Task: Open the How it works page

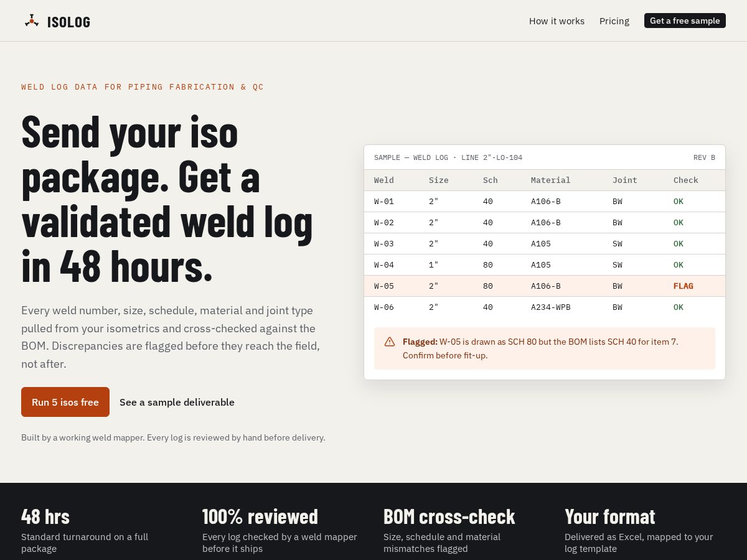Action: 557,21
